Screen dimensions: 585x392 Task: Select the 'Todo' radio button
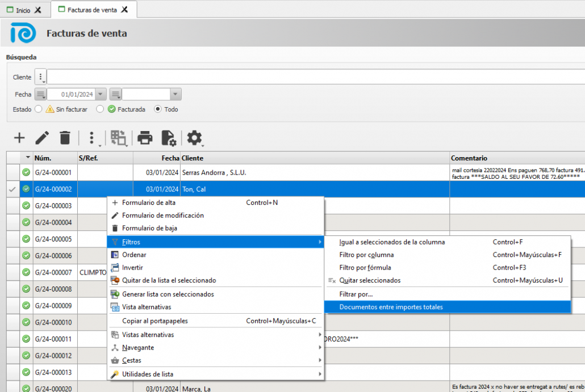click(158, 109)
